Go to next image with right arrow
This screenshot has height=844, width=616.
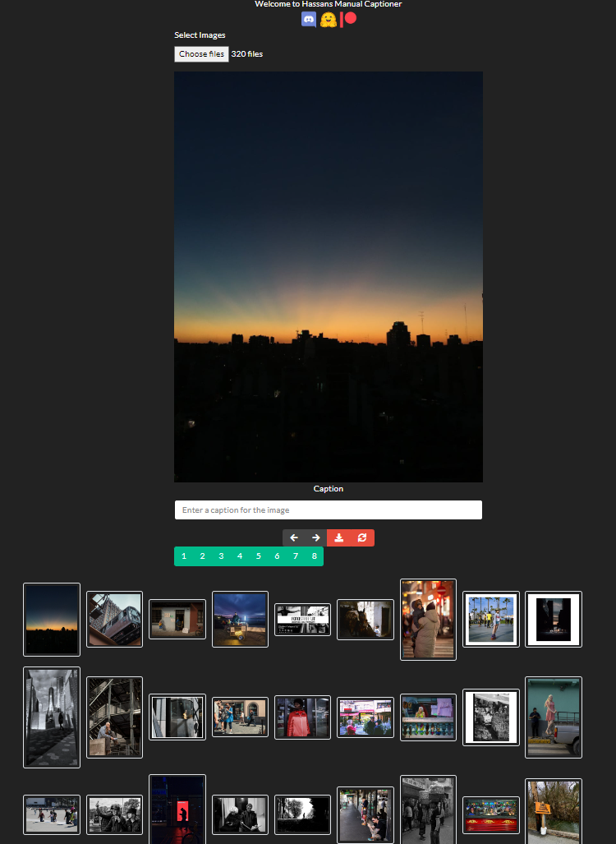(x=315, y=537)
